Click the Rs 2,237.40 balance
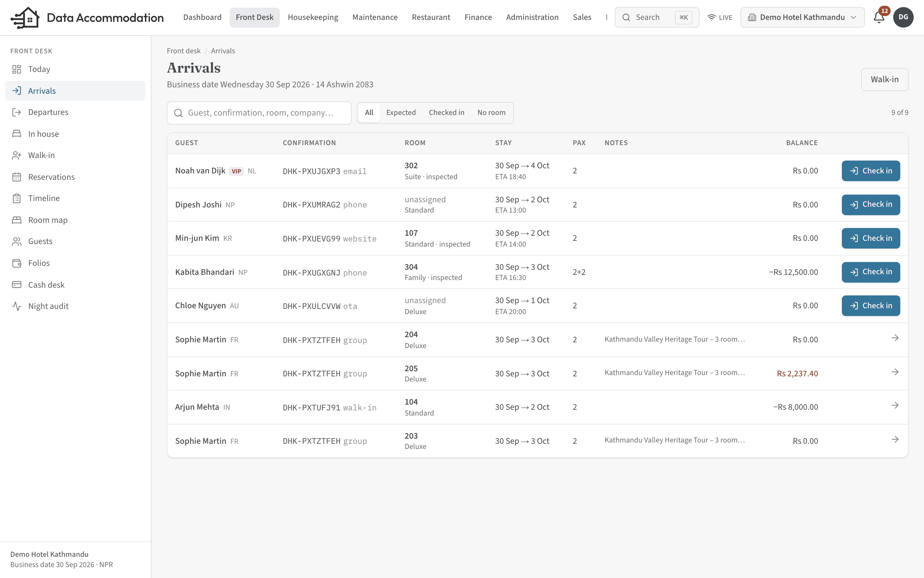Image resolution: width=924 pixels, height=578 pixels. pyautogui.click(x=797, y=373)
